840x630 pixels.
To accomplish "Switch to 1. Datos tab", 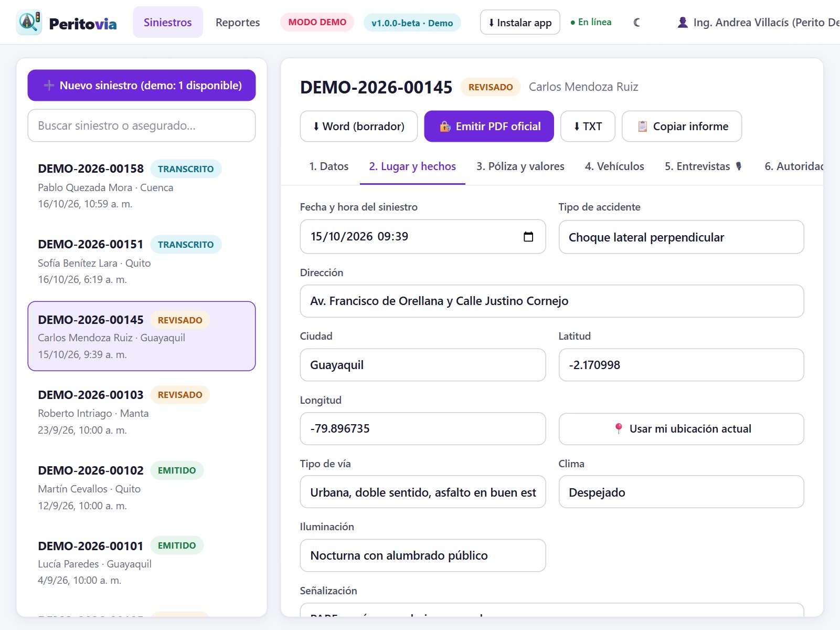I will coord(329,166).
